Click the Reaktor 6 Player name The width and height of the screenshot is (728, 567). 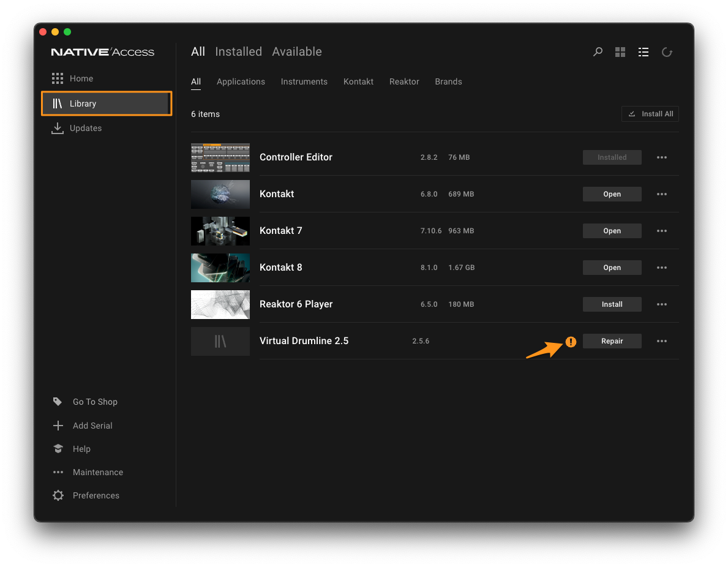[x=296, y=304]
